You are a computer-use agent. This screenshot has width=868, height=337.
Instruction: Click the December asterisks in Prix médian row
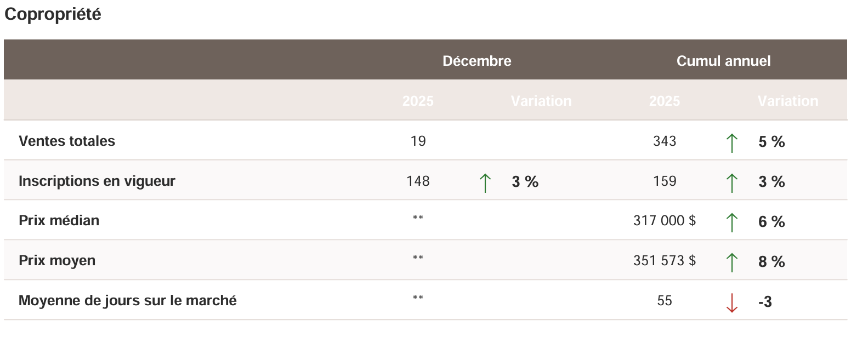click(418, 219)
